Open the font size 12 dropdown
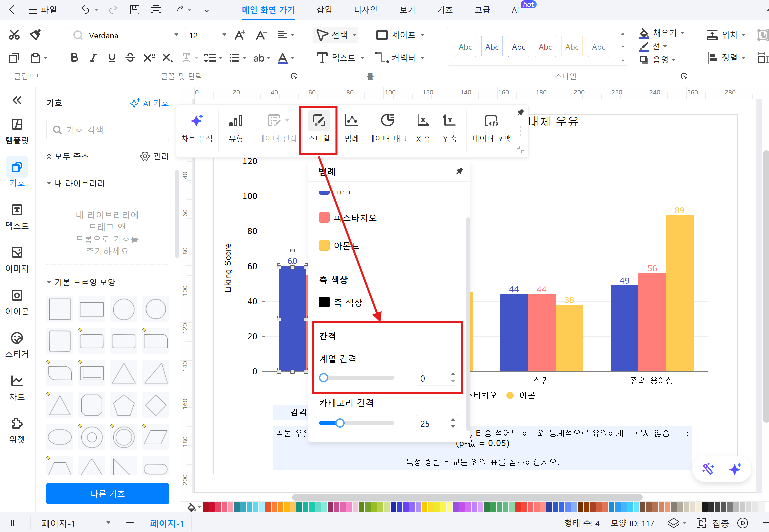 (x=224, y=35)
